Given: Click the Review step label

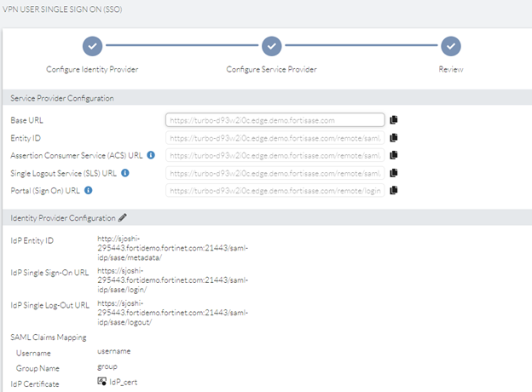Looking at the screenshot, I should pos(450,70).
